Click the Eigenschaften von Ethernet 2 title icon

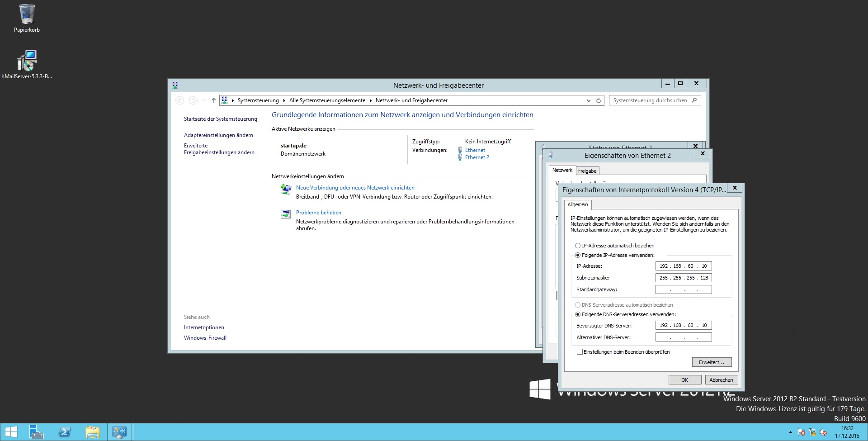550,155
